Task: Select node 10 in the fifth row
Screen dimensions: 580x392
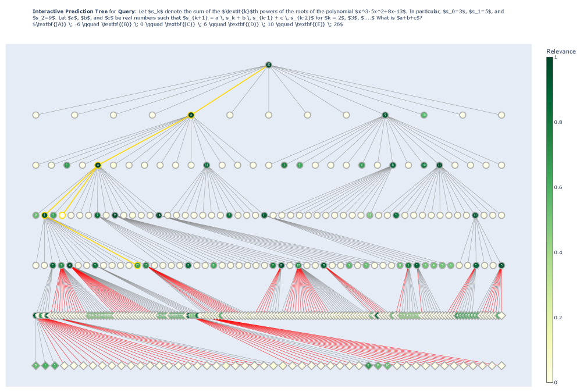Action: [298, 266]
